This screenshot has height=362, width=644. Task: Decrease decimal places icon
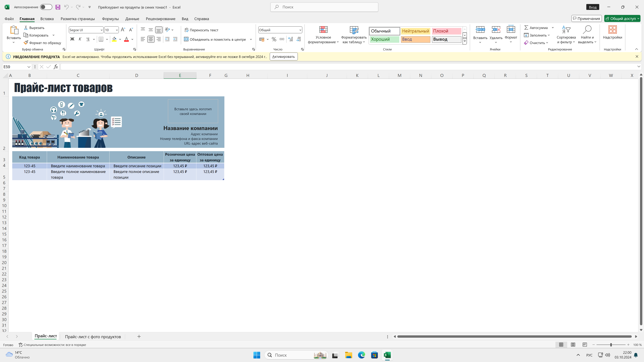299,39
